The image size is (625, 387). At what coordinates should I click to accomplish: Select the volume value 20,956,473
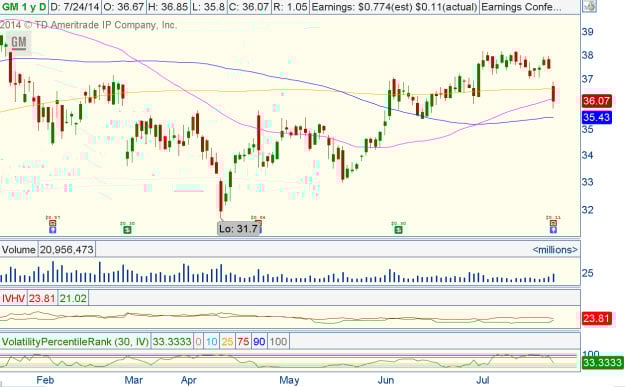coord(67,250)
